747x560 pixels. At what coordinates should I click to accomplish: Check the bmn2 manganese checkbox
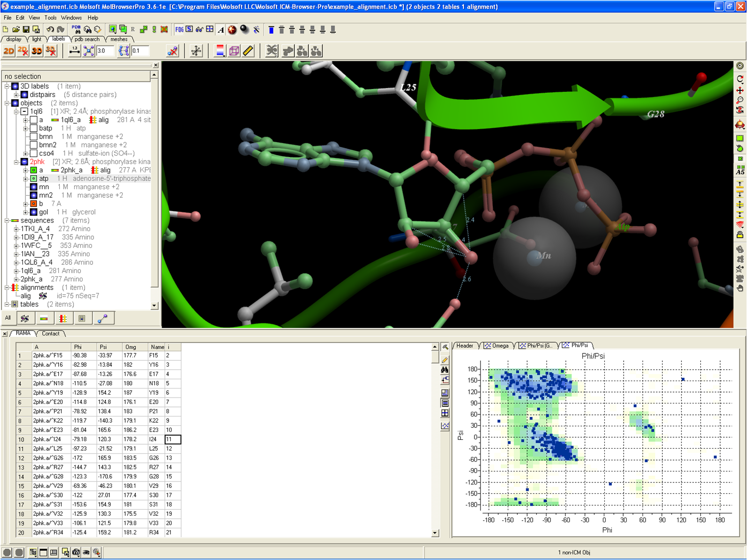coord(33,145)
